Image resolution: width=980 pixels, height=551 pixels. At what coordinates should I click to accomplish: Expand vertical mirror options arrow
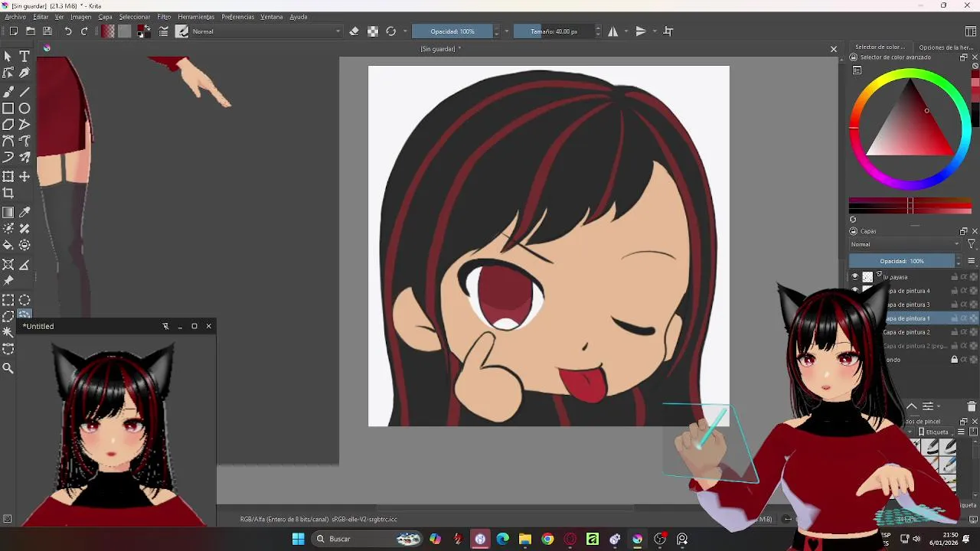(655, 31)
